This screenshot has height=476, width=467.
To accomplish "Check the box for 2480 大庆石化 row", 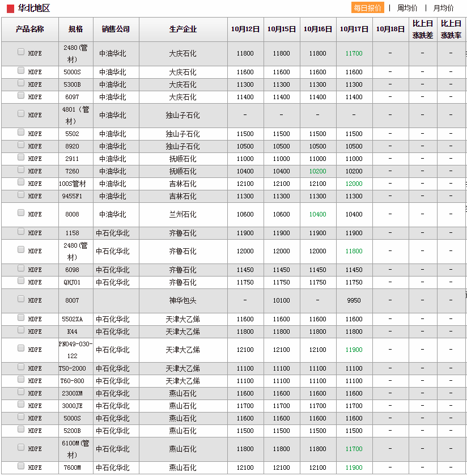I will [x=20, y=52].
